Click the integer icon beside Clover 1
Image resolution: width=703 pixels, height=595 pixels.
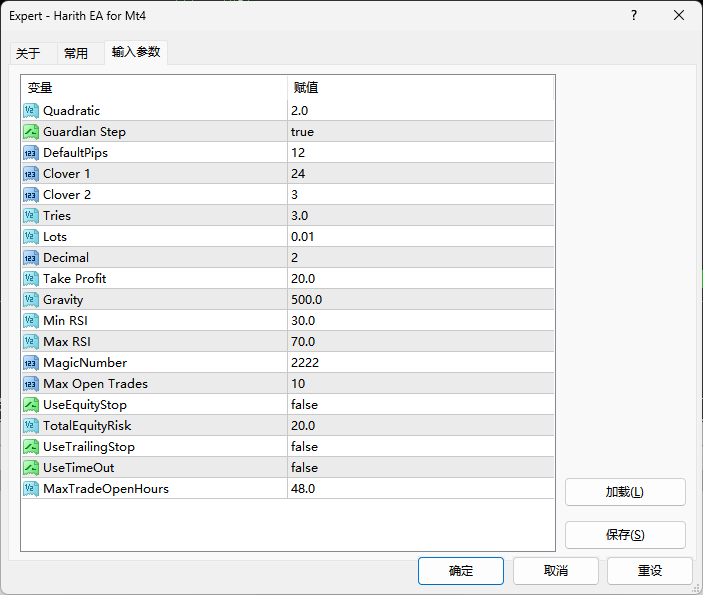[x=31, y=173]
